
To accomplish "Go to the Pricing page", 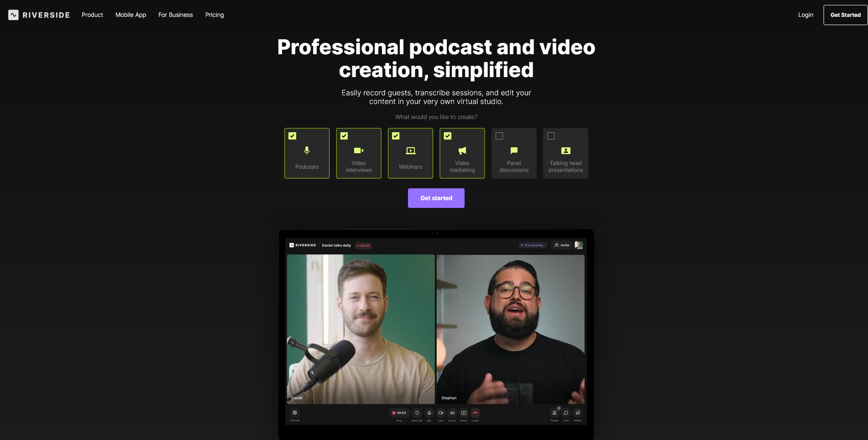I will pos(214,15).
